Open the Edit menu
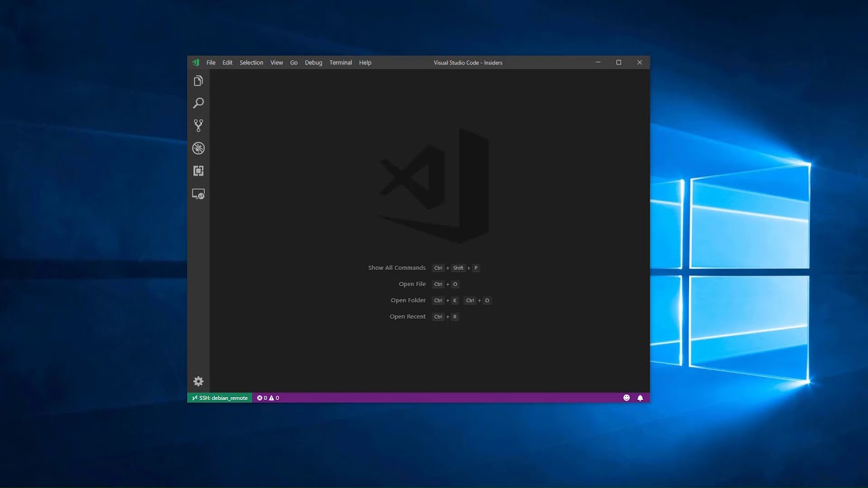Image resolution: width=868 pixels, height=488 pixels. [227, 62]
